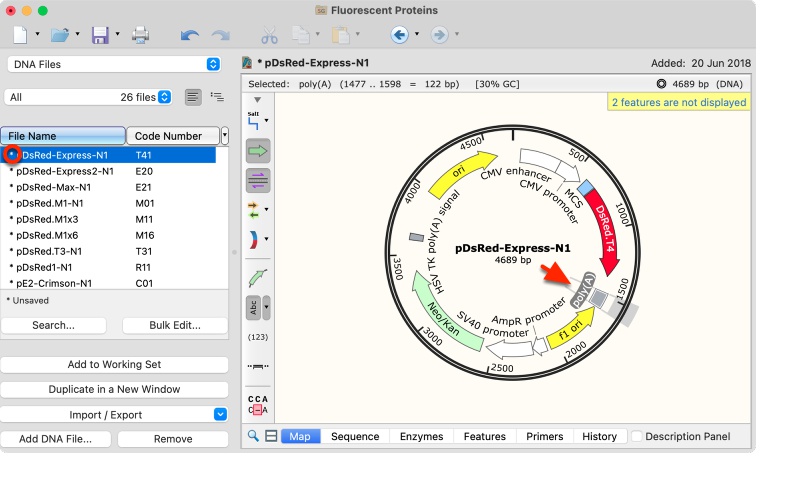Click the magnifier icon beside the Map tab
Image resolution: width=800 pixels, height=479 pixels.
pos(253,436)
